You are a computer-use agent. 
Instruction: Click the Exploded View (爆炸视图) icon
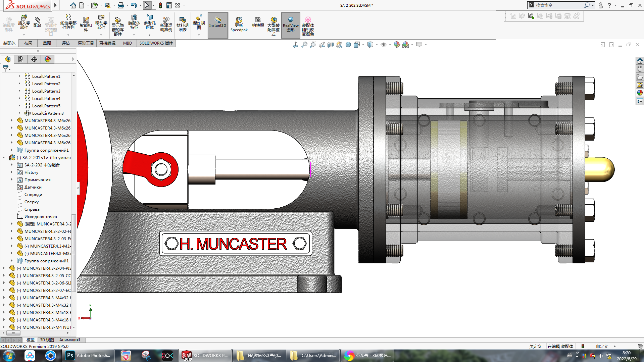(x=199, y=22)
